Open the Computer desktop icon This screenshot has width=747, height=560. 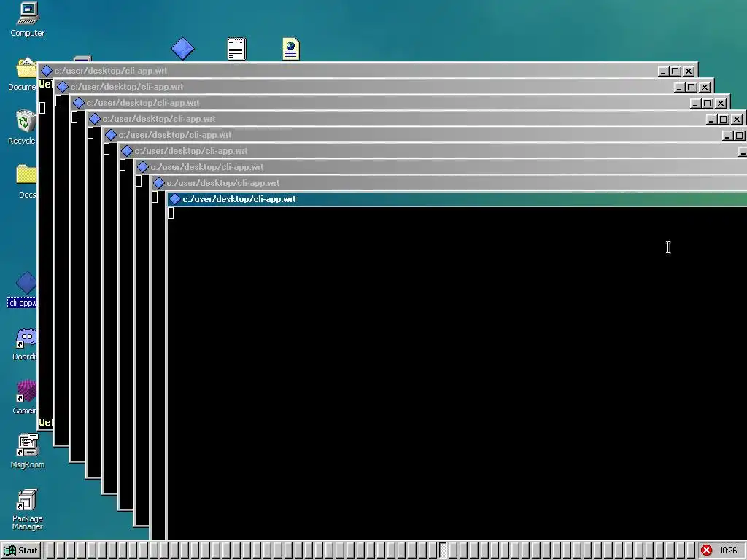[x=27, y=19]
